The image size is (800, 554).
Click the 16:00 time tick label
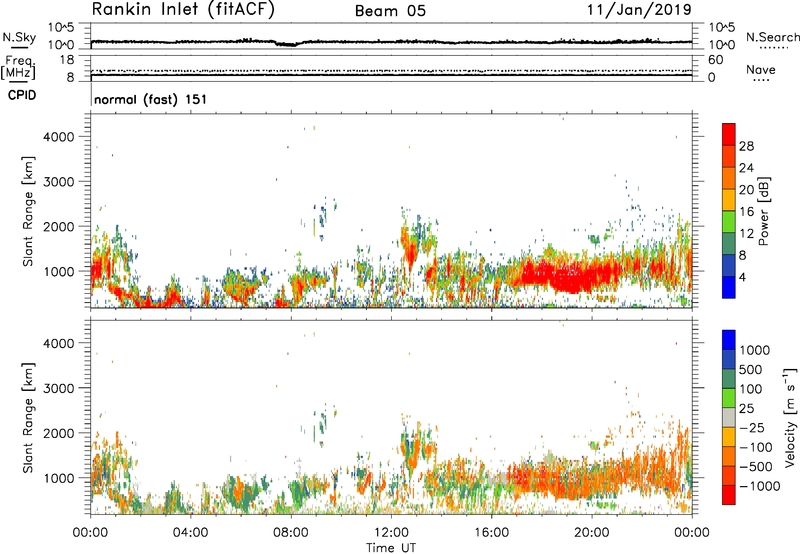click(492, 533)
